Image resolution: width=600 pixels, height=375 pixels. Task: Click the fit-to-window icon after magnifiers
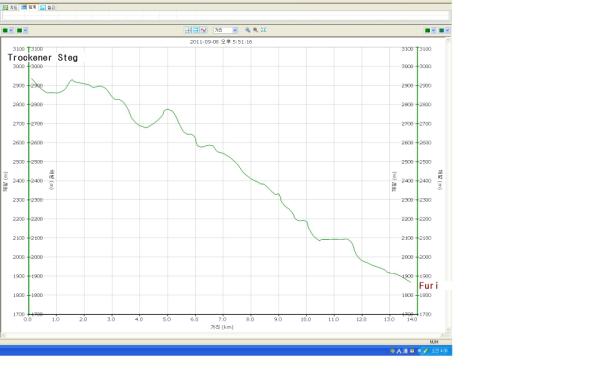(x=263, y=30)
